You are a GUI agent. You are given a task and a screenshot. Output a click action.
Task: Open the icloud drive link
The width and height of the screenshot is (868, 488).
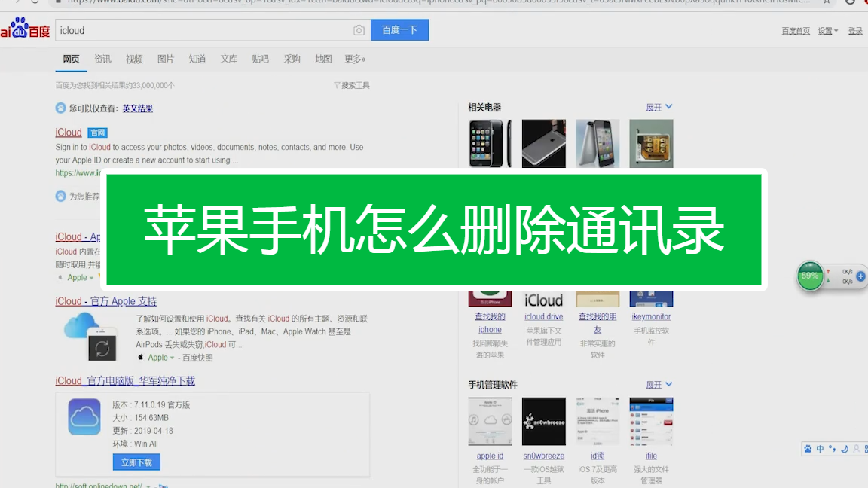point(543,316)
